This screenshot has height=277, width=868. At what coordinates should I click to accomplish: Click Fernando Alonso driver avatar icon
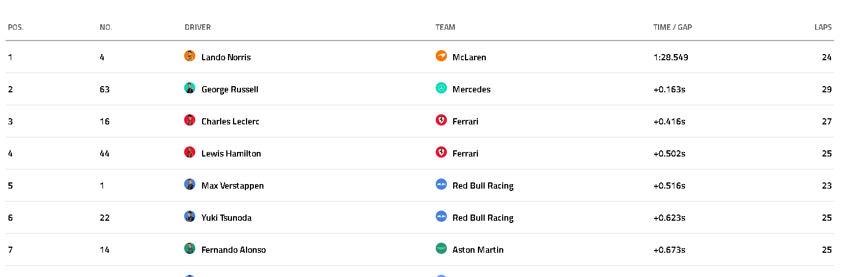tap(190, 248)
